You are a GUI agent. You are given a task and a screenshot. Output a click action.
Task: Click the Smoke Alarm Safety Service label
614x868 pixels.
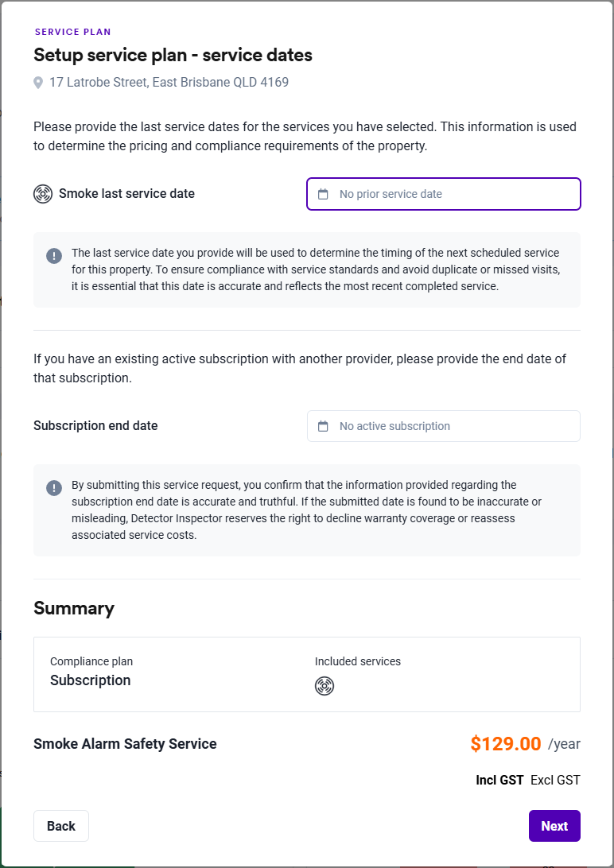125,744
